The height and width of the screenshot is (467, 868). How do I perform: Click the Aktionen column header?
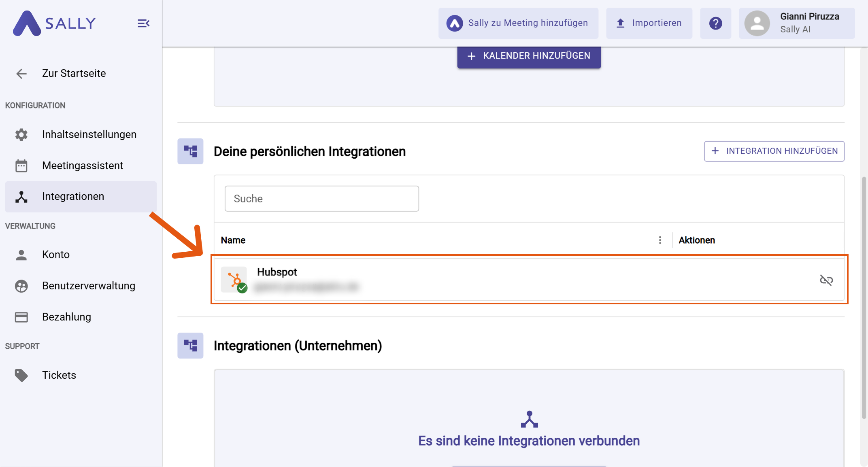[x=697, y=240]
